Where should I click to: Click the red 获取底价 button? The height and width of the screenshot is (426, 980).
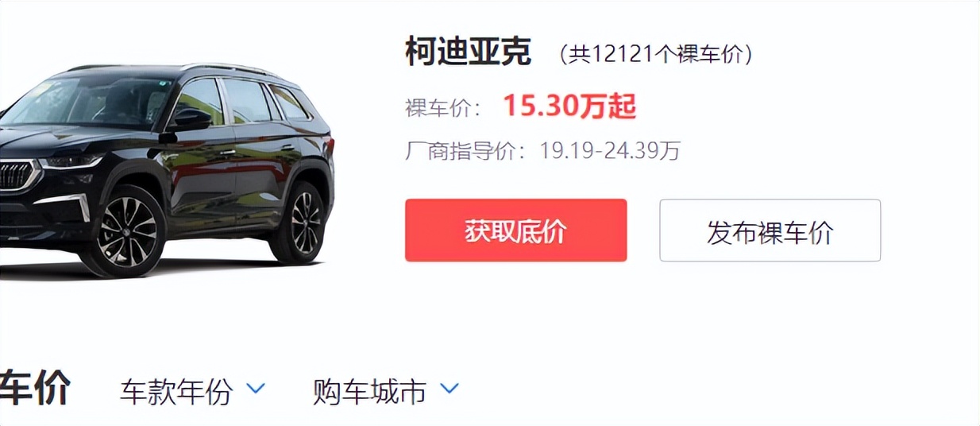click(x=515, y=230)
